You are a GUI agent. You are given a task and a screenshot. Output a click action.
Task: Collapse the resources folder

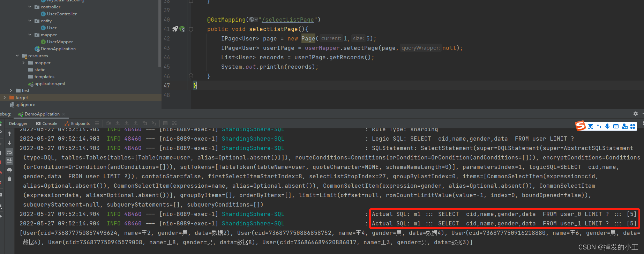17,55
